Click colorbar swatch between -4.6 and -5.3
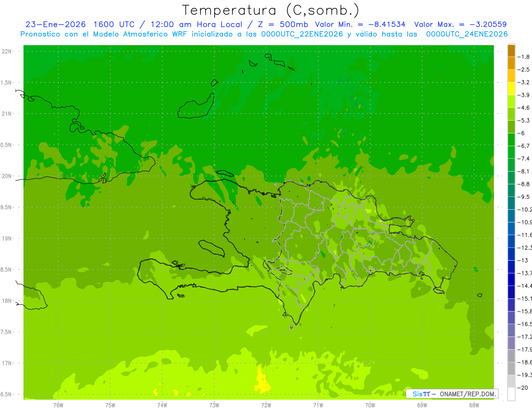The height and width of the screenshot is (411, 532). [511, 114]
